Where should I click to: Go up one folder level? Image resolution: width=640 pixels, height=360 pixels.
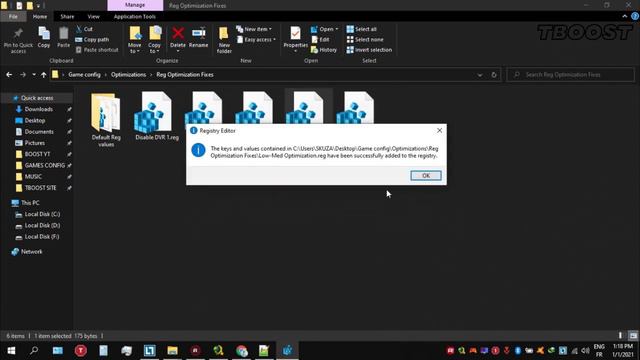44,75
